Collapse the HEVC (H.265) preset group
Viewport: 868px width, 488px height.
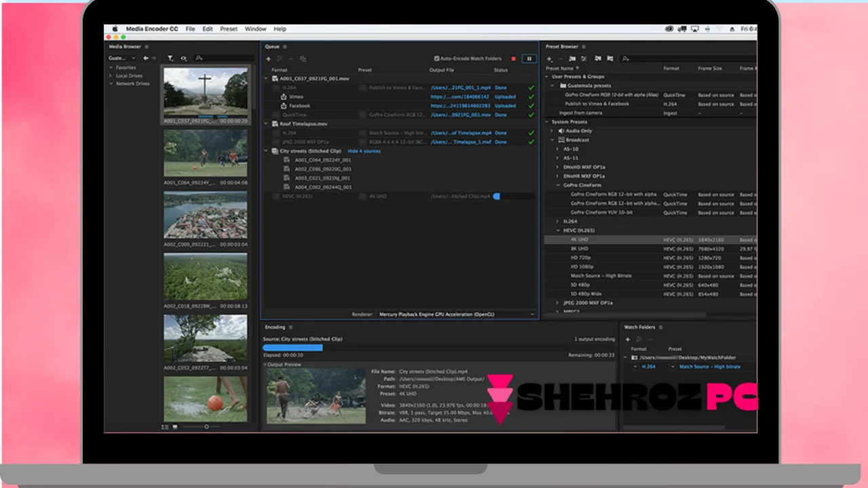click(557, 230)
